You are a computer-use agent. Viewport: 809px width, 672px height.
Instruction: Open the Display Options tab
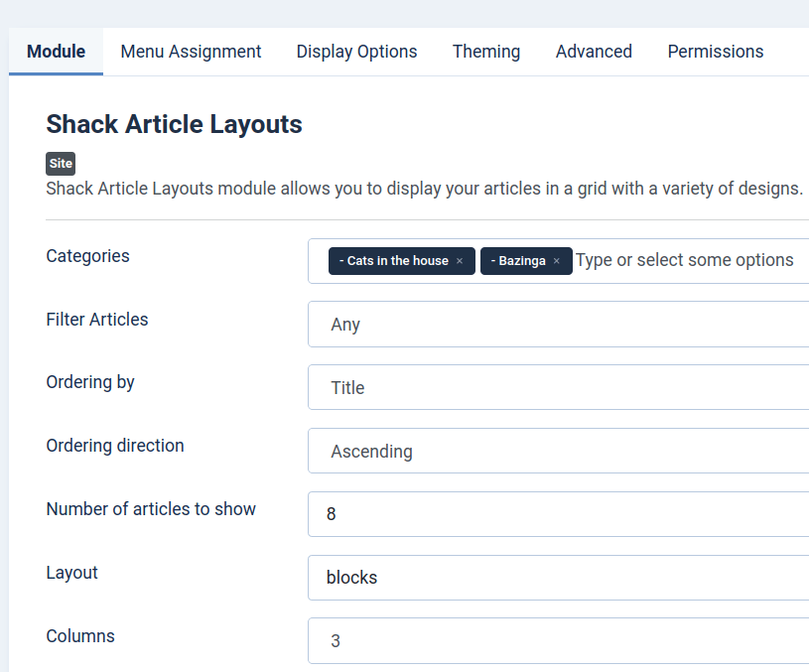point(356,52)
